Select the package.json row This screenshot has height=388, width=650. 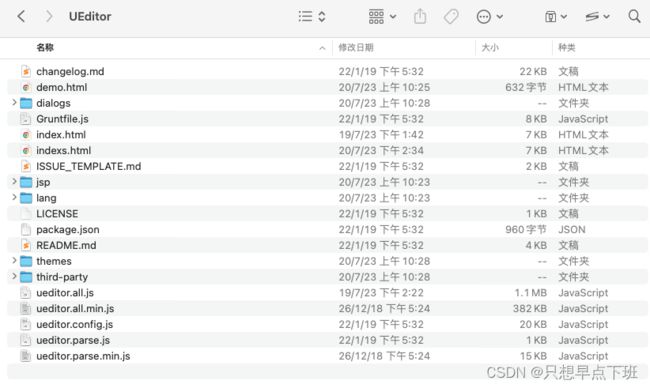(327, 230)
